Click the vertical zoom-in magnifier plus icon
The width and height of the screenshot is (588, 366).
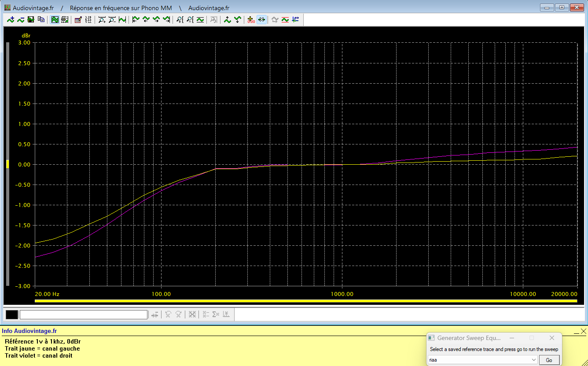pos(180,19)
